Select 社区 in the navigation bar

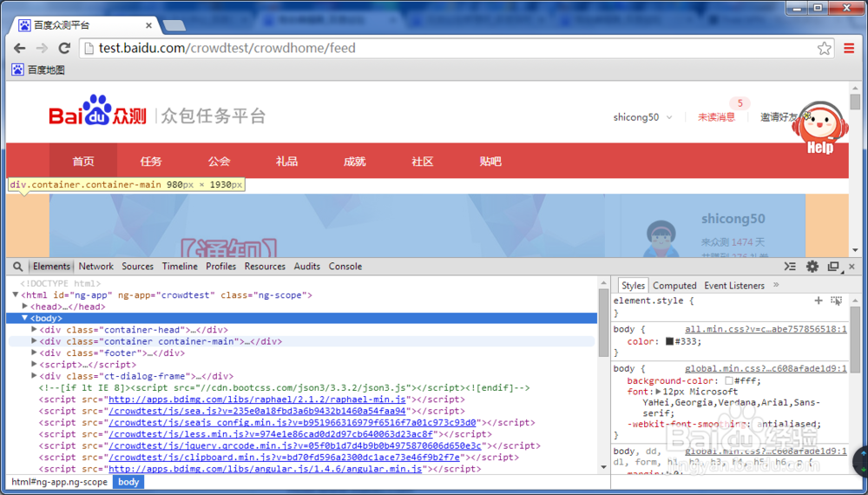(x=423, y=162)
